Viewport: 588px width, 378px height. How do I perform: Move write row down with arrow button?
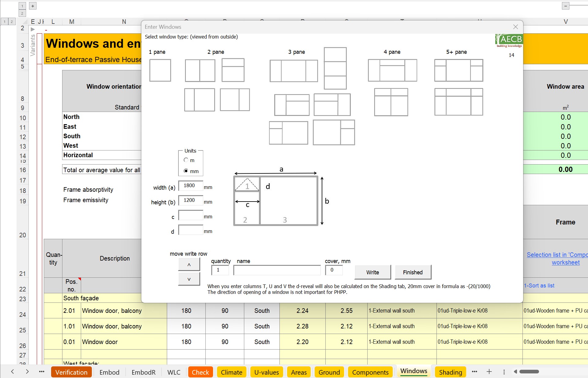coord(189,279)
